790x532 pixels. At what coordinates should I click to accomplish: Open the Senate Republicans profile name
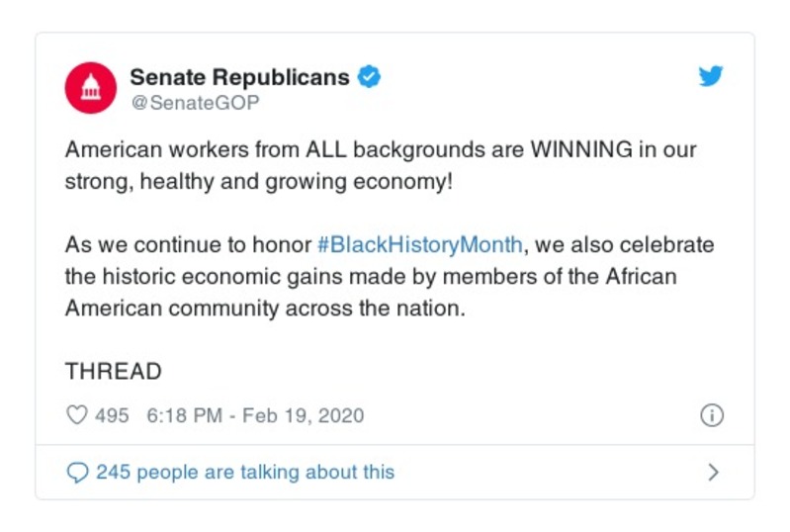click(x=239, y=77)
